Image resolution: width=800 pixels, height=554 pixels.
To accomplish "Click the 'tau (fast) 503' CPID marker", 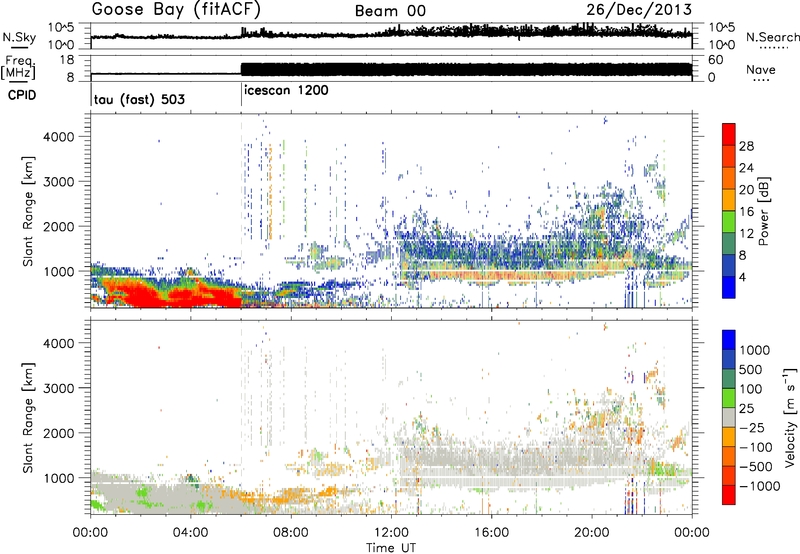I will (139, 99).
